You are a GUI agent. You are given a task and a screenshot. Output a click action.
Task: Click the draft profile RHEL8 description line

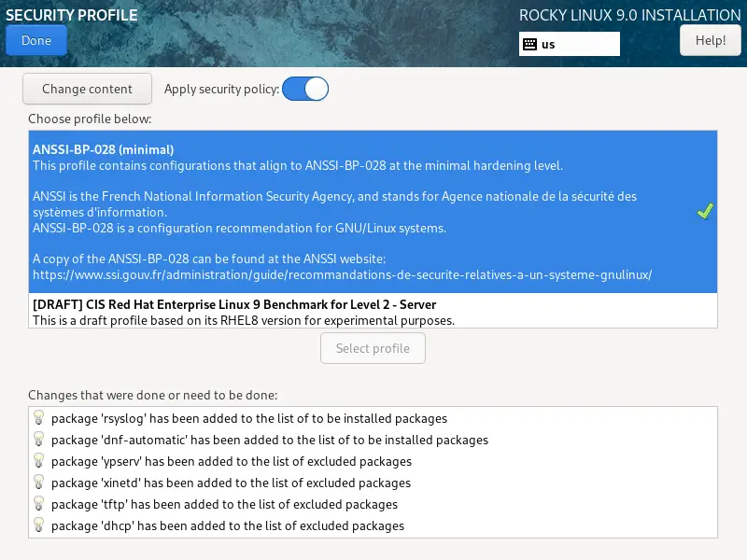click(x=244, y=320)
